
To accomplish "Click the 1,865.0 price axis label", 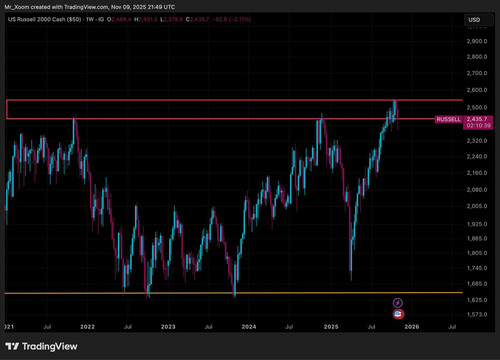I will coord(477,238).
